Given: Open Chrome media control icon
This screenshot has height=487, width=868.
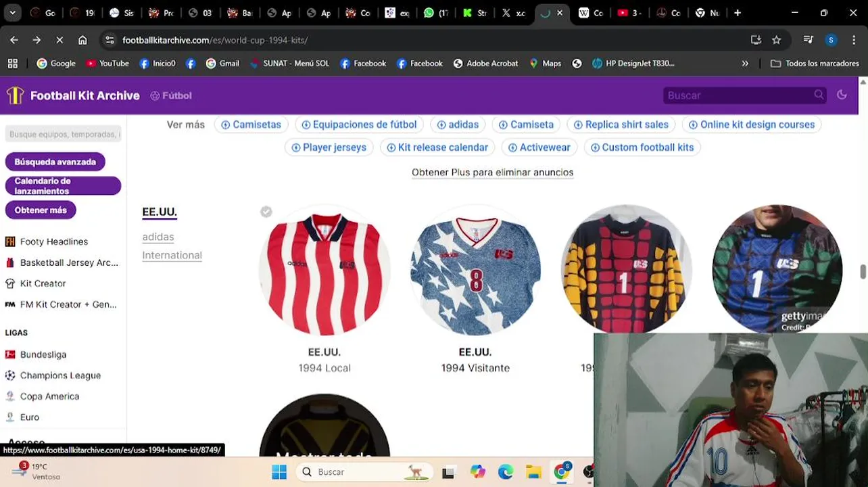Looking at the screenshot, I should point(808,40).
